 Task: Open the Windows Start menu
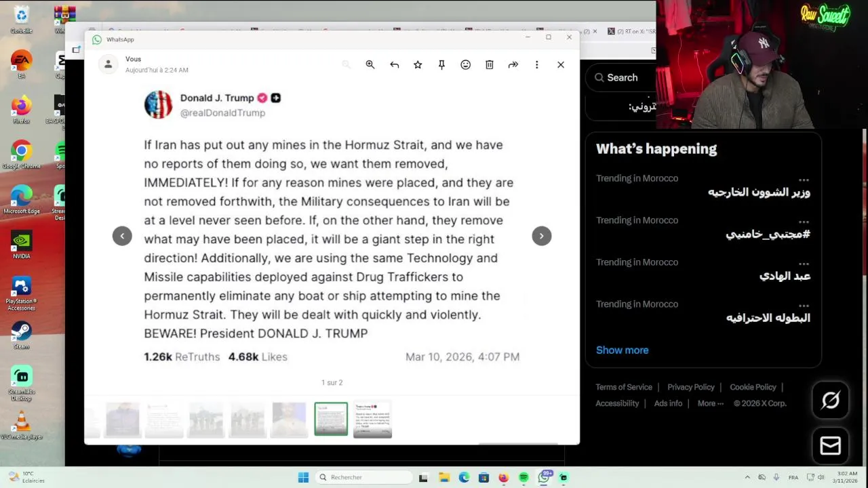[303, 477]
